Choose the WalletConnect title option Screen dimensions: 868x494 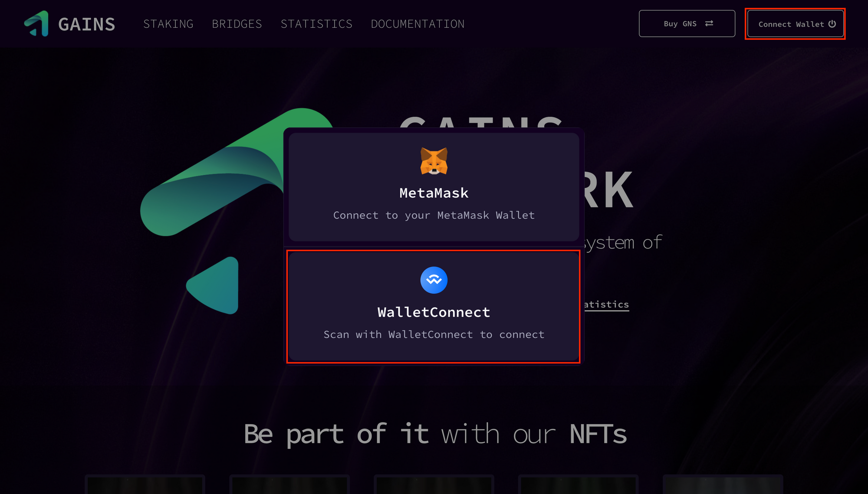click(x=434, y=312)
